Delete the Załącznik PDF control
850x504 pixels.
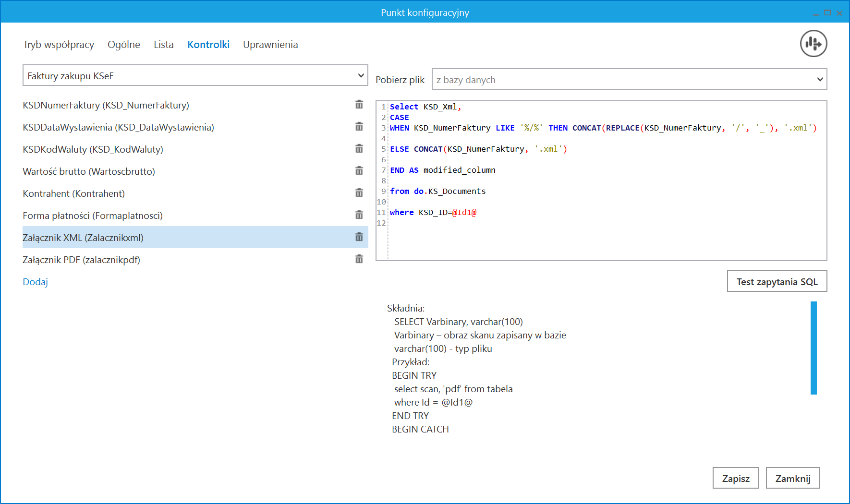(359, 259)
